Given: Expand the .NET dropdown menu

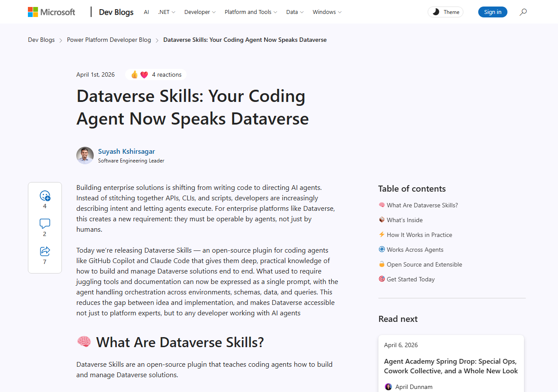Looking at the screenshot, I should [167, 12].
